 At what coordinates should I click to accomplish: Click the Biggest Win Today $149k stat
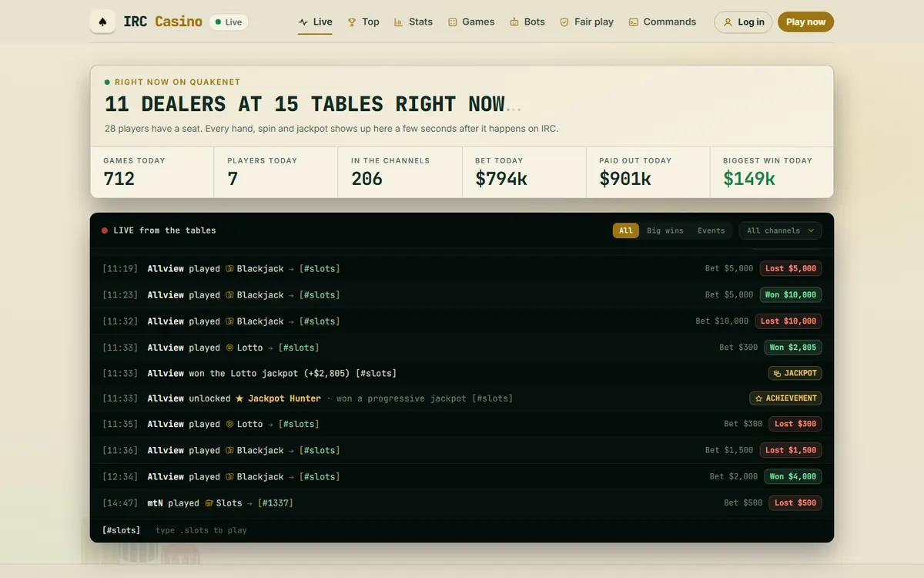pyautogui.click(x=772, y=172)
